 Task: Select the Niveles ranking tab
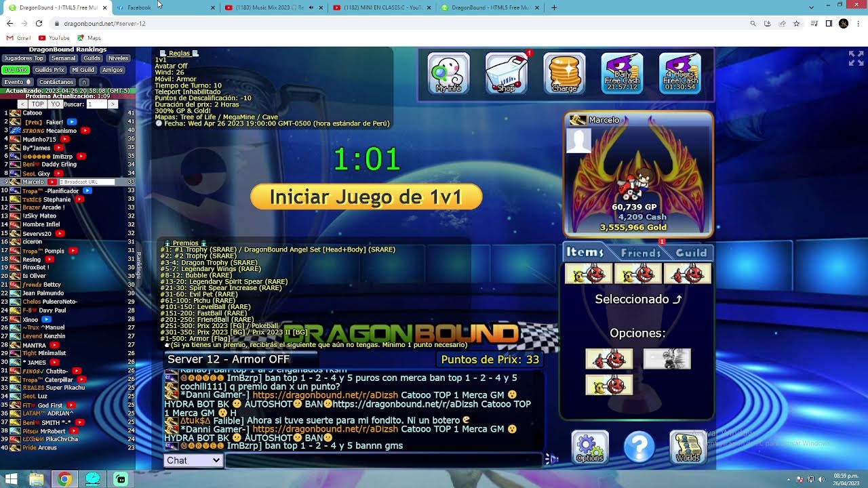pyautogui.click(x=118, y=58)
